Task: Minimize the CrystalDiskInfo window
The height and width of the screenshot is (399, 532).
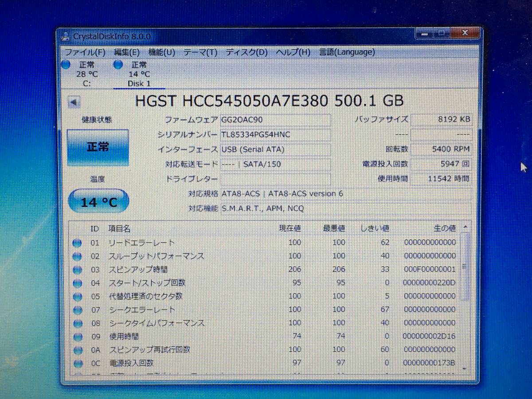Action: click(x=424, y=33)
